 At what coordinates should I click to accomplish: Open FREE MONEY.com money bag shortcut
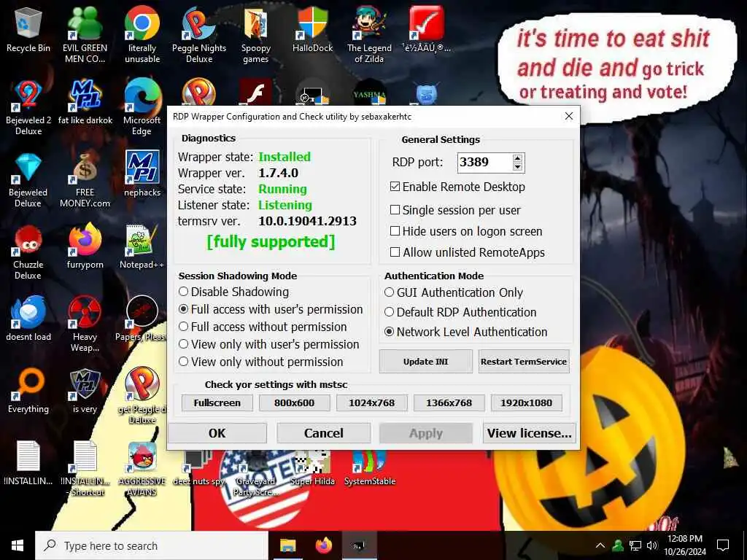click(85, 180)
